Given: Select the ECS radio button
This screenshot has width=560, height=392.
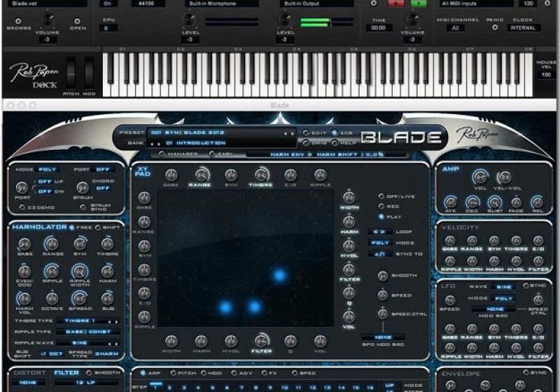Looking at the screenshot, I should 335,132.
